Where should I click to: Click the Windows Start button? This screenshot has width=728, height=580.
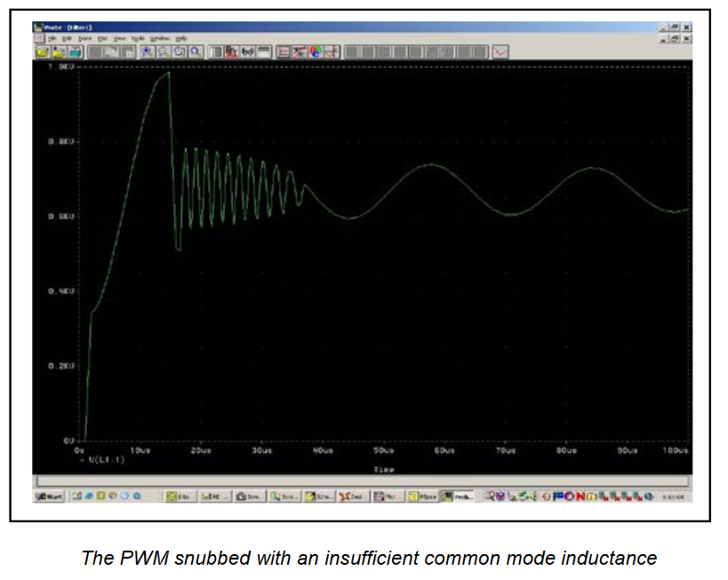coord(49,497)
